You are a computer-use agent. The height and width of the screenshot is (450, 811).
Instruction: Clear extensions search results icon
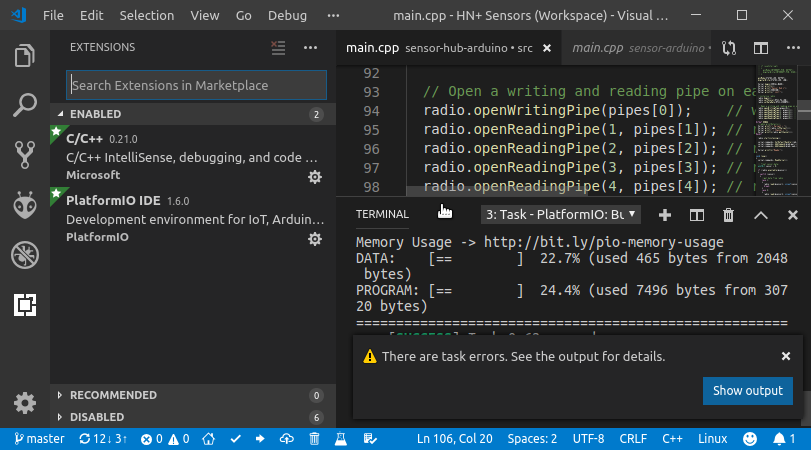[278, 48]
